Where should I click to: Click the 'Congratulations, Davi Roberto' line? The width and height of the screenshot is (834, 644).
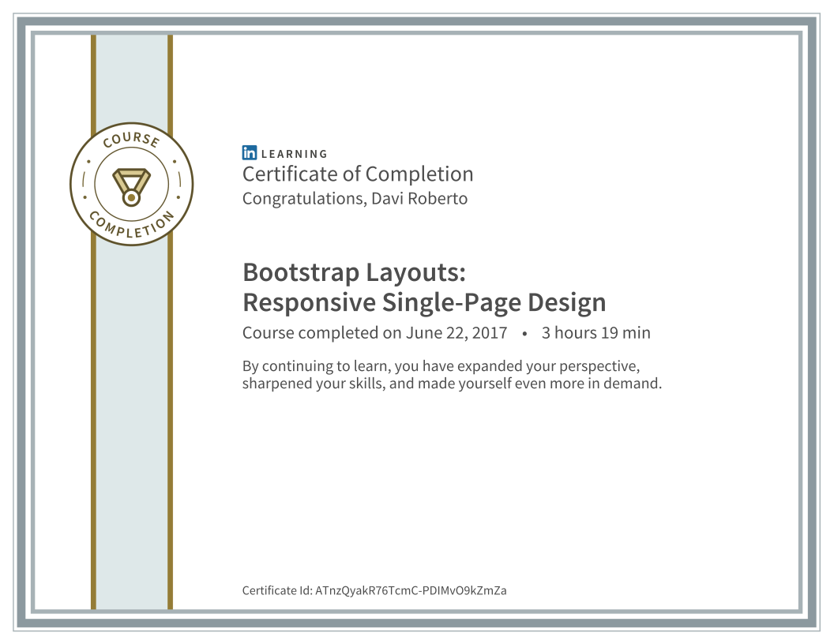tap(355, 198)
